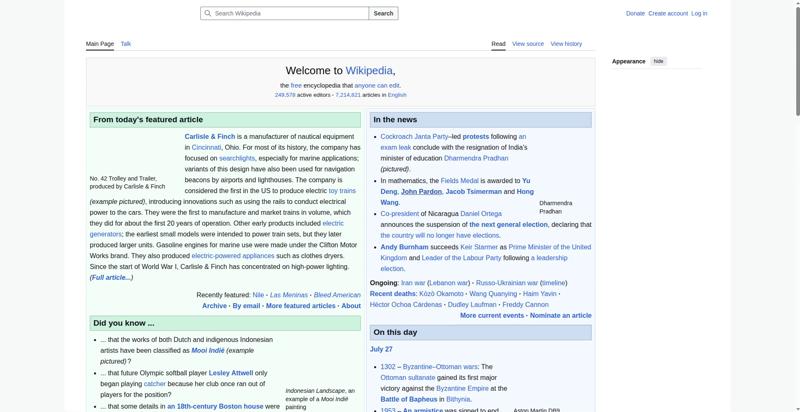800x412 pixels.
Task: Open the Create account link
Action: coord(668,14)
